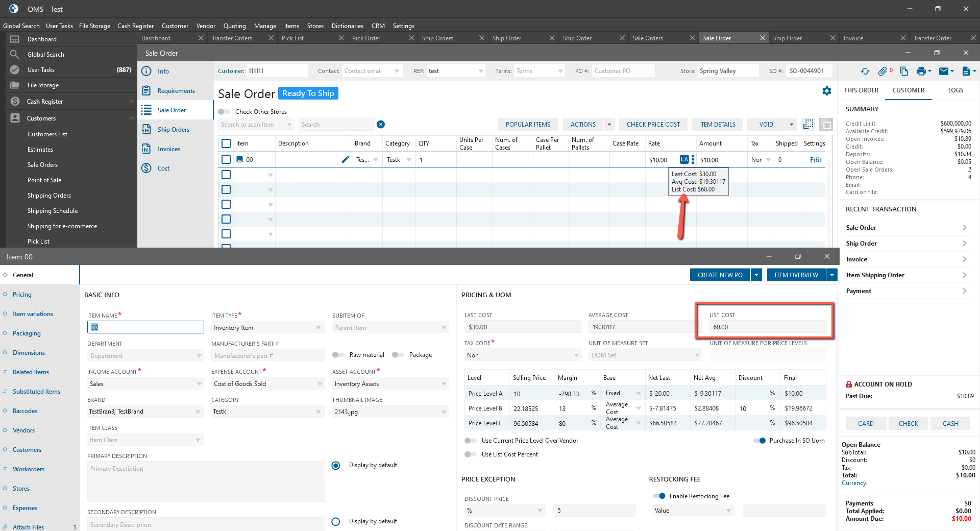Click the ITEM OVERVIEW button
980x531 pixels.
(x=796, y=275)
